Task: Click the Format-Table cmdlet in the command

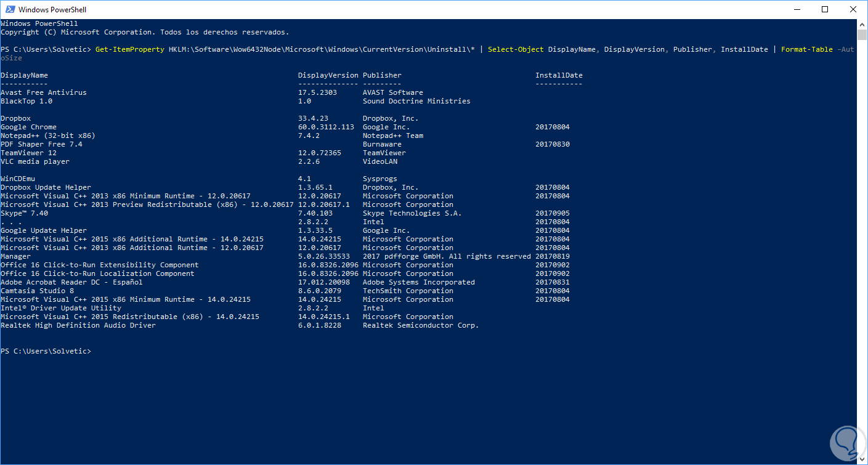Action: 807,49
